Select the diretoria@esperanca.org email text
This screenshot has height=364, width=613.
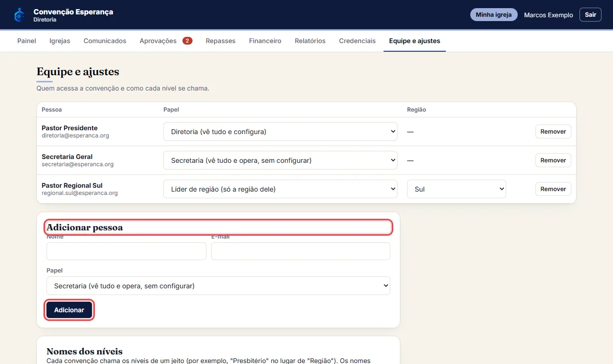[75, 136]
